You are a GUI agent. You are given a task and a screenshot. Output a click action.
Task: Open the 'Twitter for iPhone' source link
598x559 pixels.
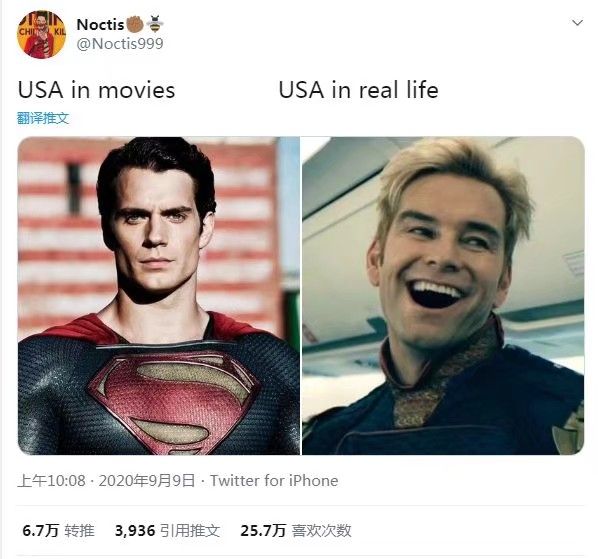tap(274, 480)
